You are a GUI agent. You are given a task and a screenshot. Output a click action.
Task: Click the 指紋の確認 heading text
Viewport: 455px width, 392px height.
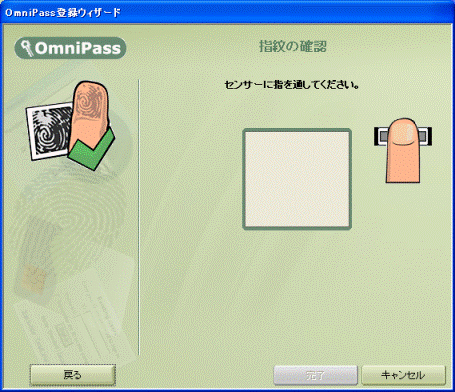(293, 46)
